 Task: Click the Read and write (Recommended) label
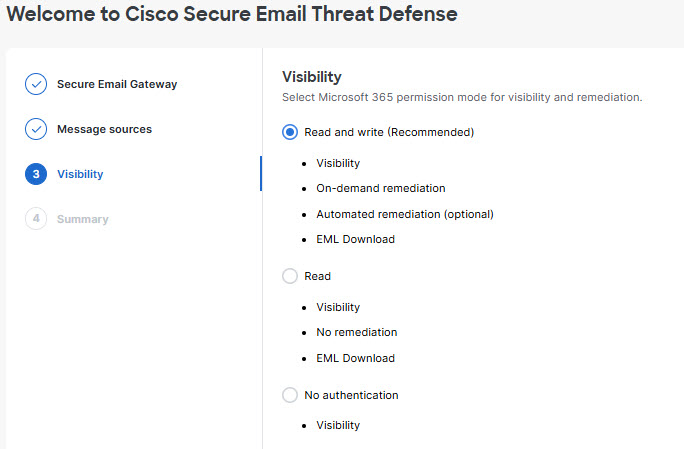[x=389, y=132]
